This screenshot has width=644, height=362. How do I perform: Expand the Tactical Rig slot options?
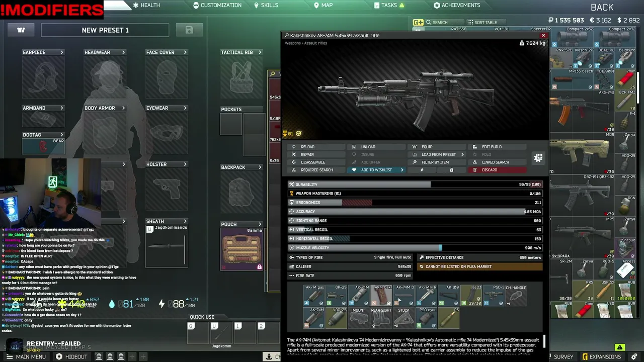pyautogui.click(x=260, y=52)
